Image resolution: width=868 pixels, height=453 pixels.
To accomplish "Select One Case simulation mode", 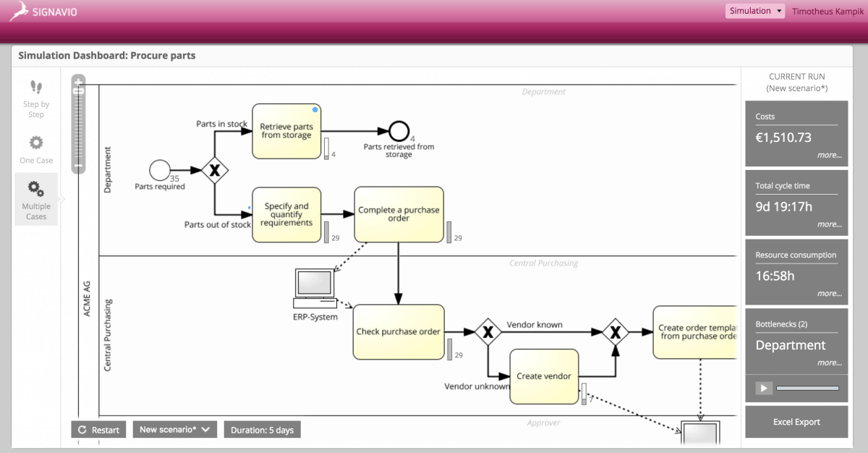I will (x=36, y=149).
